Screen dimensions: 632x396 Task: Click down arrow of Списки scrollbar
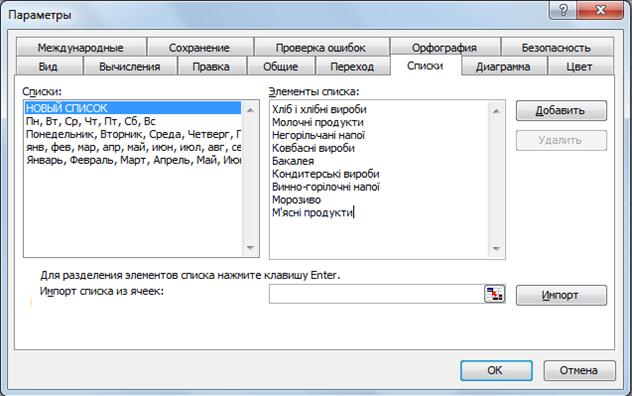click(250, 248)
